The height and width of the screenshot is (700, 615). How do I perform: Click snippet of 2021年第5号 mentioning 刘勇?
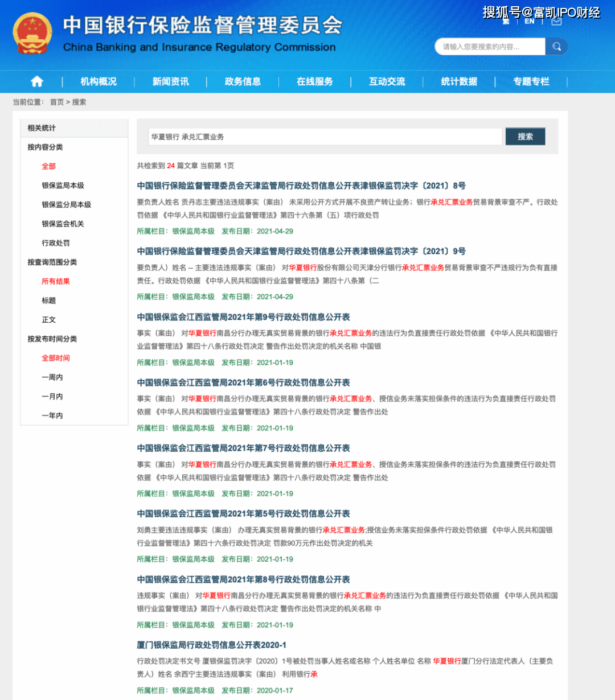click(345, 537)
